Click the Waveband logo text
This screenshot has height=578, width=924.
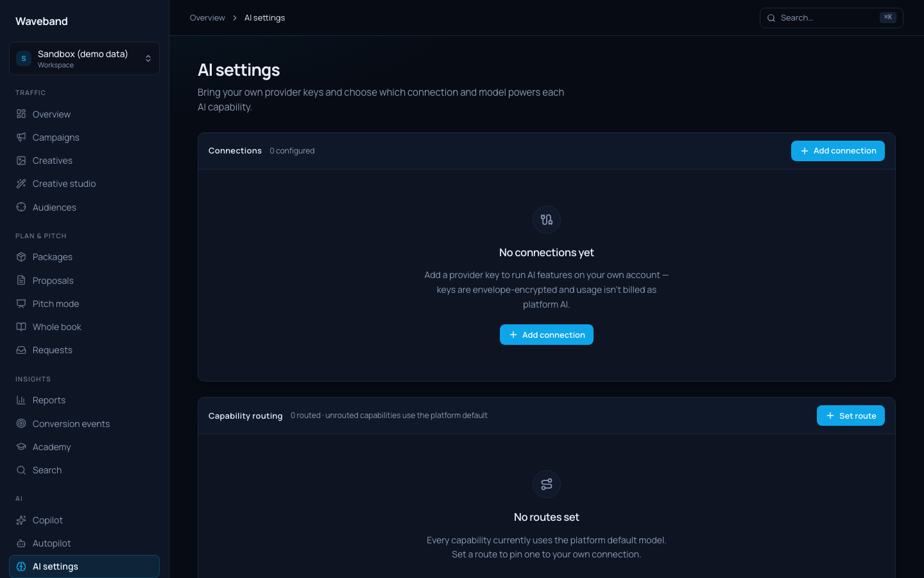[42, 21]
